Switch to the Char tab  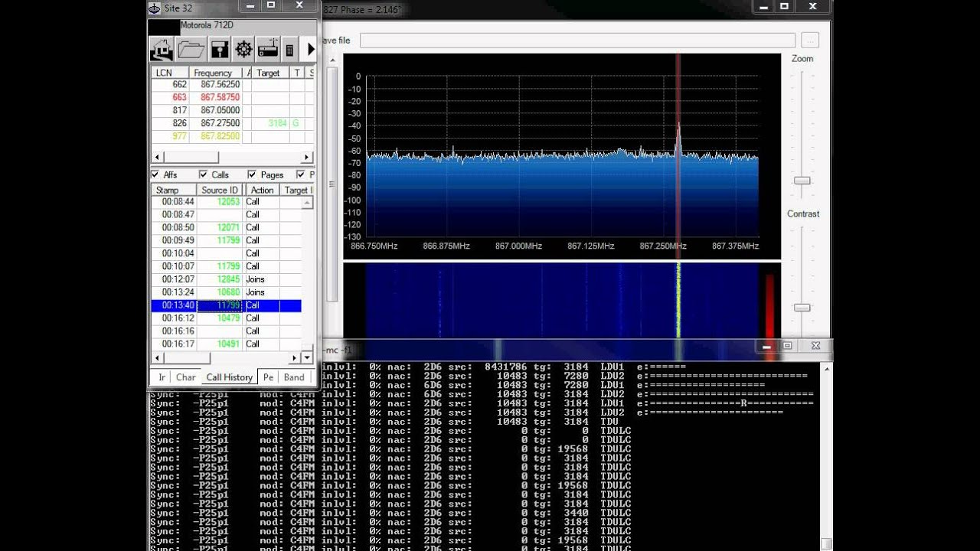186,377
